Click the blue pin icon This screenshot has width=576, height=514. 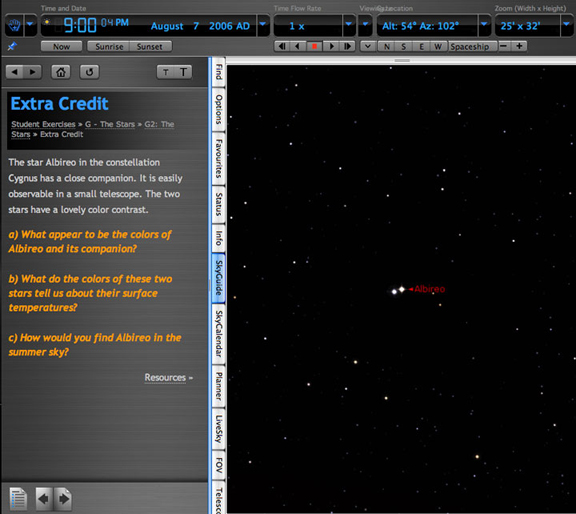click(x=12, y=47)
